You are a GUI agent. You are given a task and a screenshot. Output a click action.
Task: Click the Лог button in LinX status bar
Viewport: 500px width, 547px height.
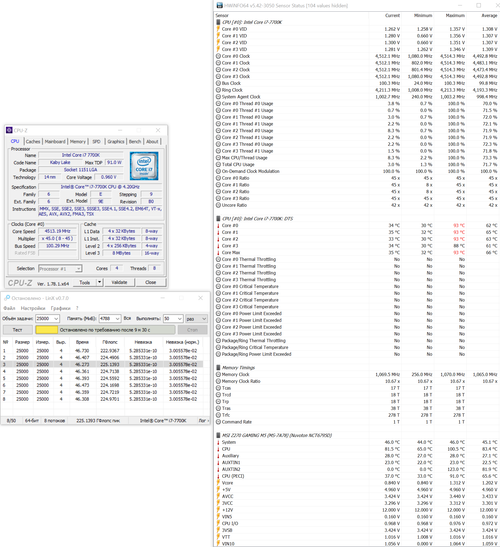point(203,421)
